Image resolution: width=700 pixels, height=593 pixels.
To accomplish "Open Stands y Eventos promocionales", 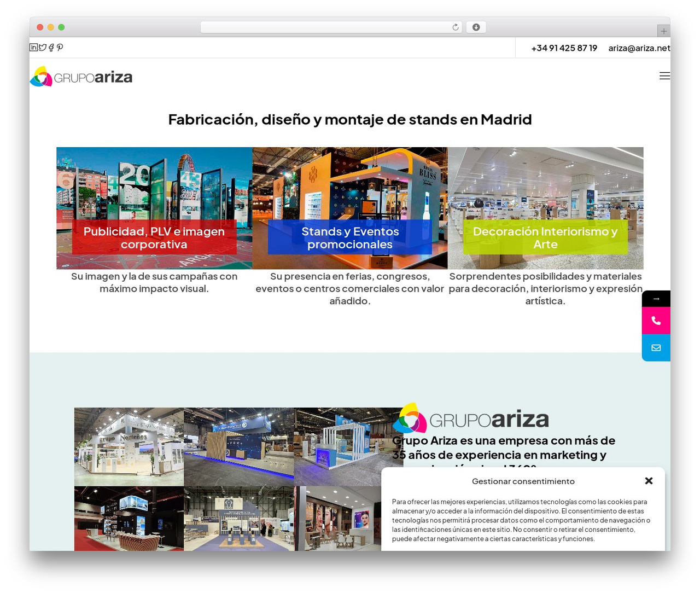I will pyautogui.click(x=350, y=238).
